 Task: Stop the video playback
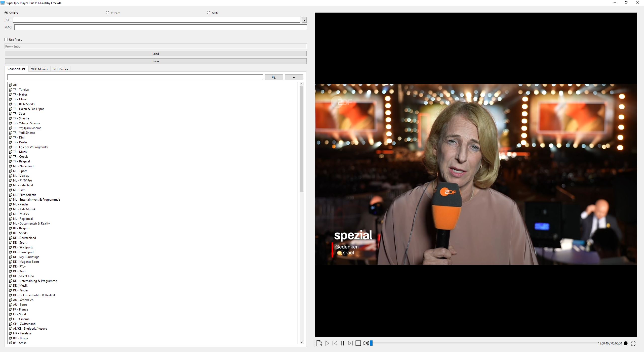(358, 343)
